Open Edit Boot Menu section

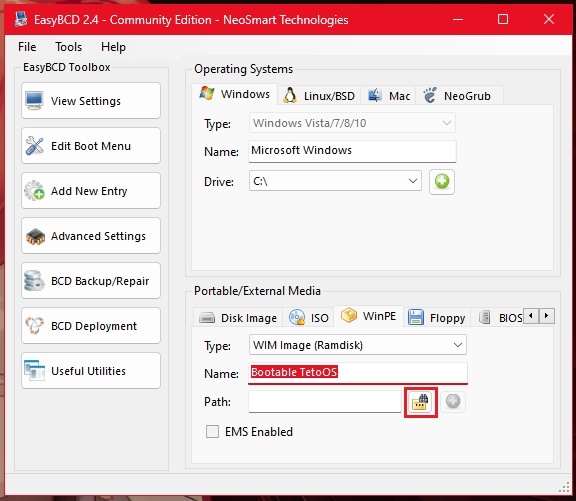91,146
